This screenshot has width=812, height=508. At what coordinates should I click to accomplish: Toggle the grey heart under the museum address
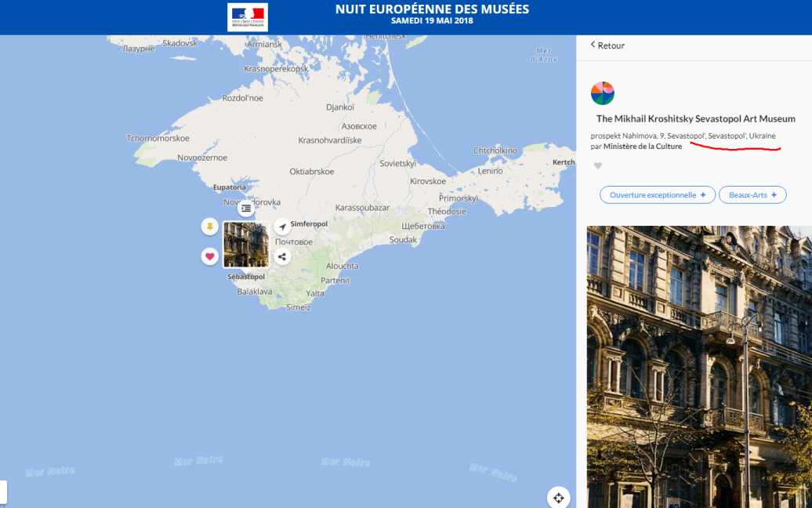click(597, 165)
